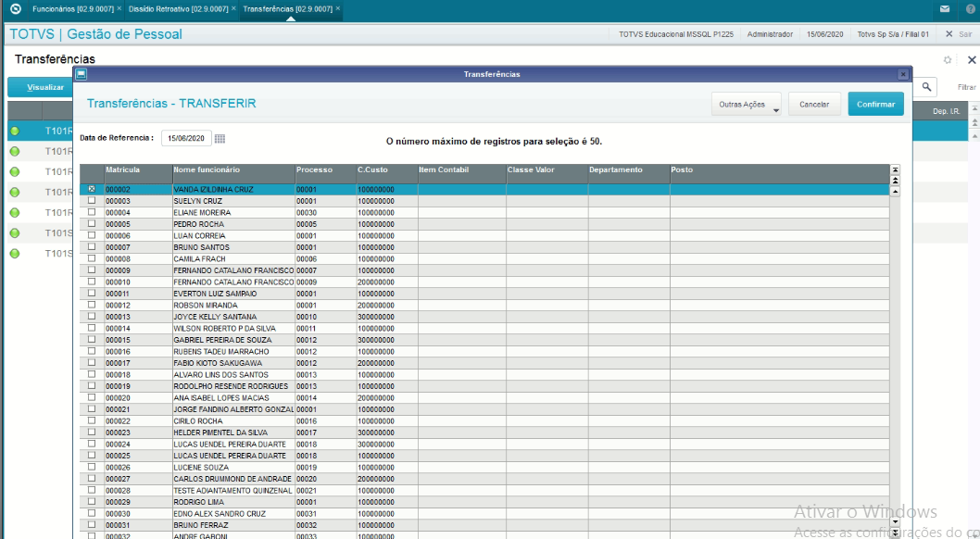Image resolution: width=980 pixels, height=539 pixels.
Task: Click the Filtrar link
Action: coord(966,87)
